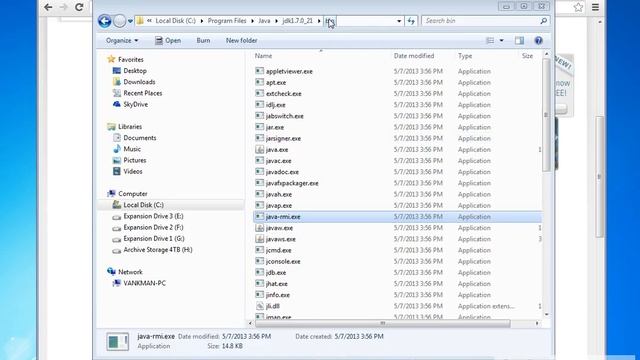The height and width of the screenshot is (360, 640).
Task: Expand arrow after Program Files breadcrumb
Action: coord(252,21)
